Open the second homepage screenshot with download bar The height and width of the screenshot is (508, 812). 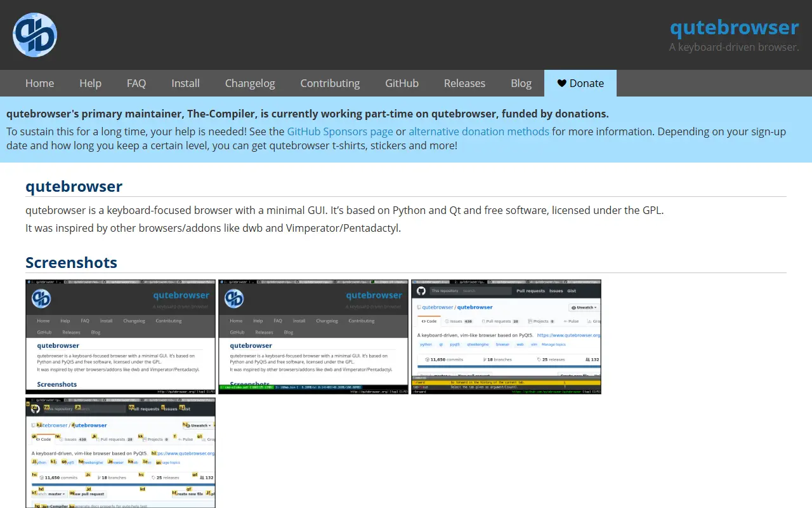pyautogui.click(x=313, y=337)
